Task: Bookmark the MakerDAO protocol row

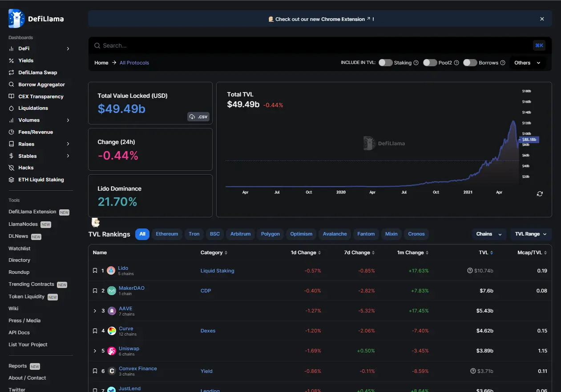Action: pyautogui.click(x=95, y=291)
